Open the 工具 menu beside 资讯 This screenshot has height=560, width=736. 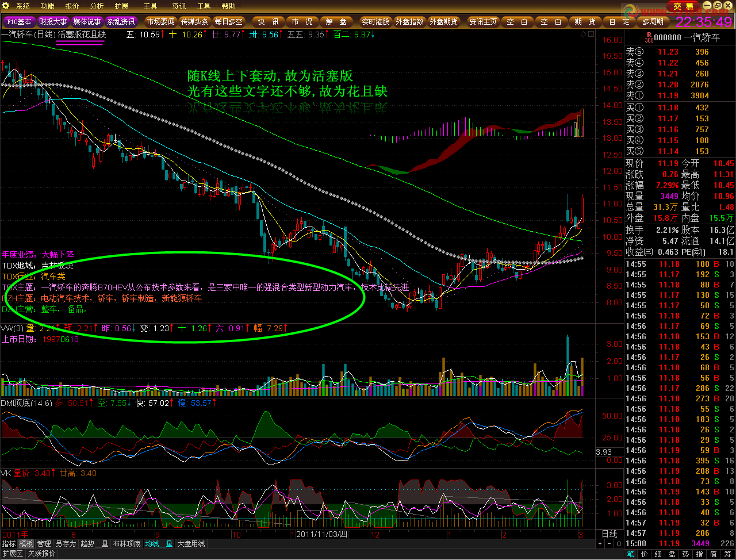pyautogui.click(x=204, y=6)
